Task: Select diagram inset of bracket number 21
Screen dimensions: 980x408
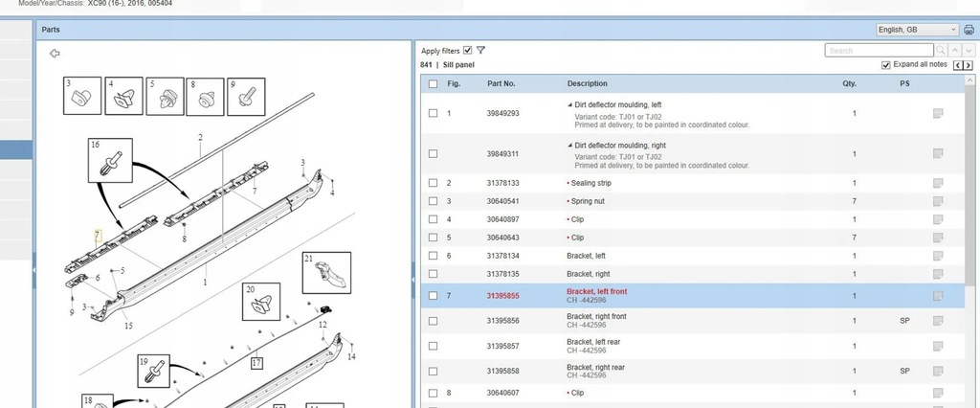Action: pos(327,273)
